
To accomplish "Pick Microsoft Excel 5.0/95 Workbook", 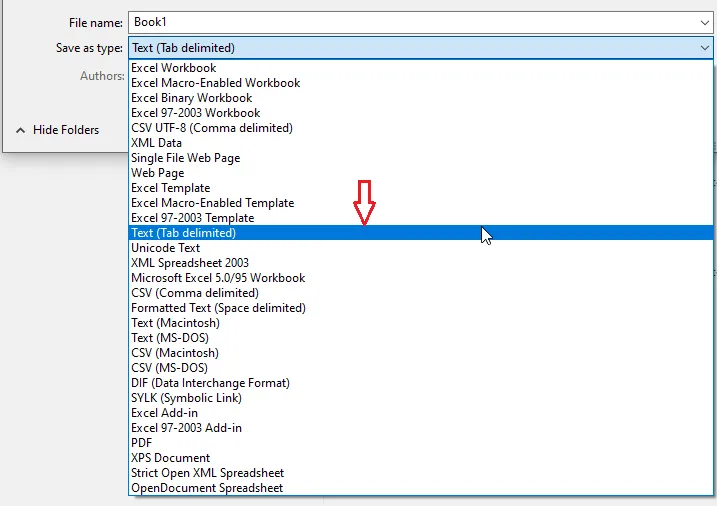I will click(x=421, y=278).
